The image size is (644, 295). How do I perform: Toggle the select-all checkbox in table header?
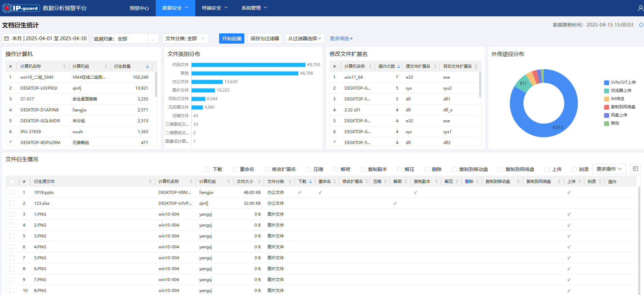coord(12,182)
